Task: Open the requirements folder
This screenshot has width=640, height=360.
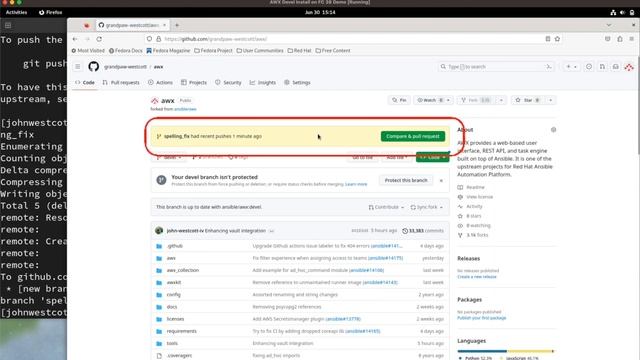Action: [182, 331]
